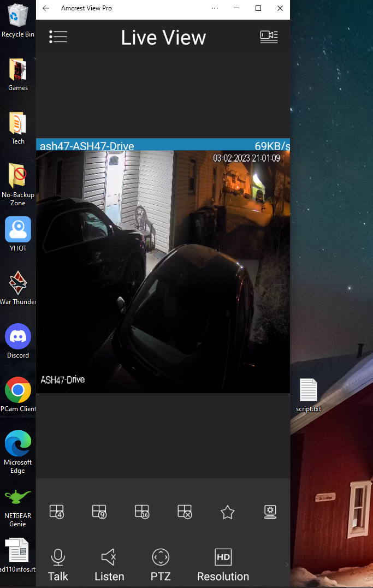Open the hamburger list menu in Live View
The width and height of the screenshot is (373, 588).
pos(58,37)
